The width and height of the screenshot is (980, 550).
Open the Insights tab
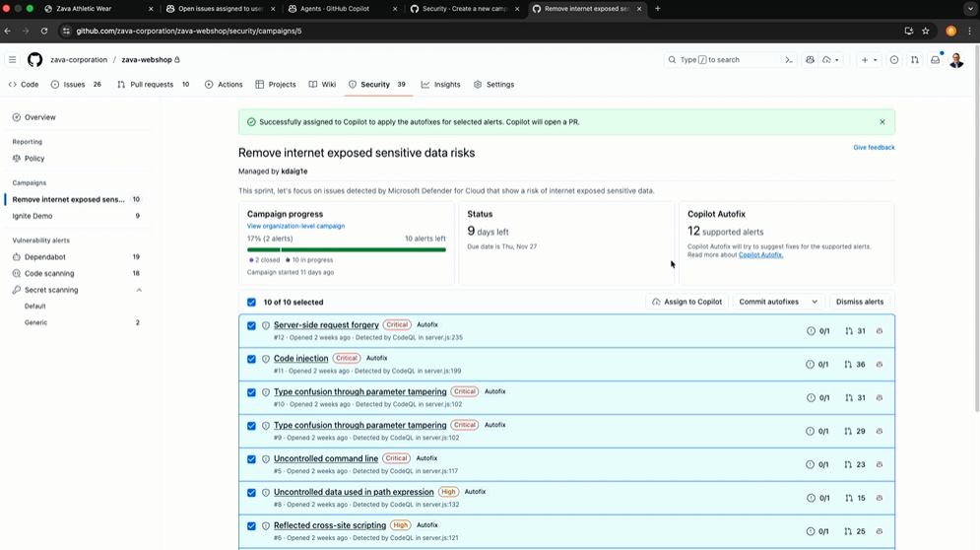tap(440, 85)
